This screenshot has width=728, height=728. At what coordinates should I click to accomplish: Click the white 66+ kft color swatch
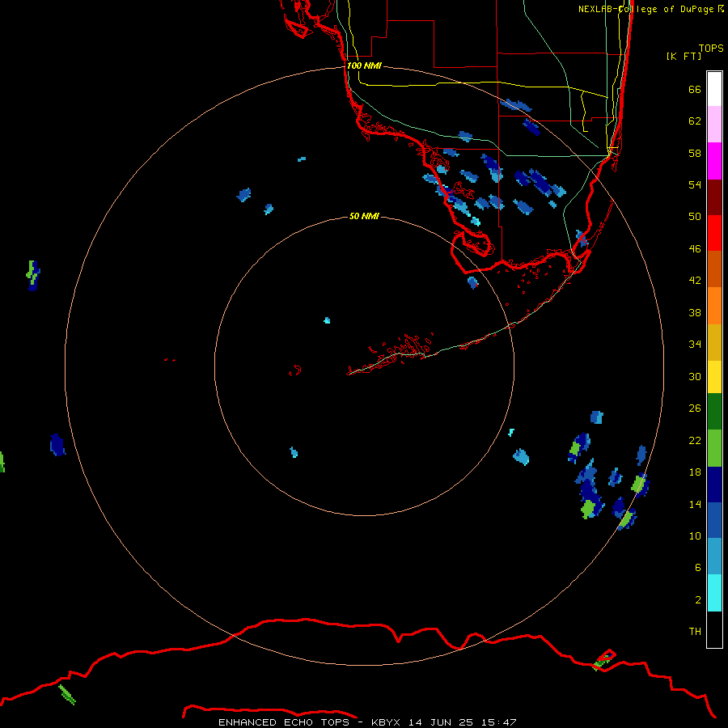point(714,89)
